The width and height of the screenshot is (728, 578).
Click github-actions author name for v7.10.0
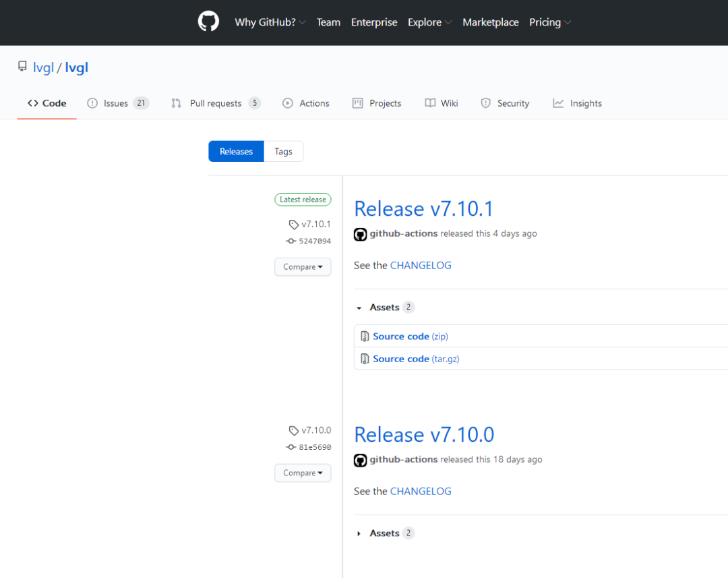click(404, 459)
